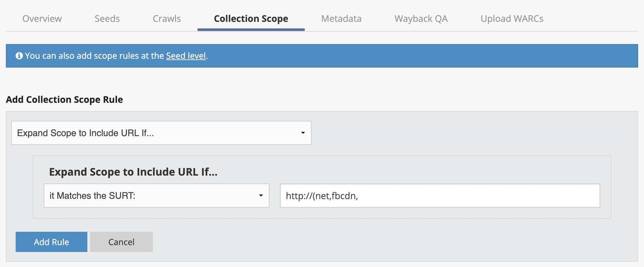The image size is (644, 267).
Task: Cancel adding the scope rule
Action: point(121,242)
